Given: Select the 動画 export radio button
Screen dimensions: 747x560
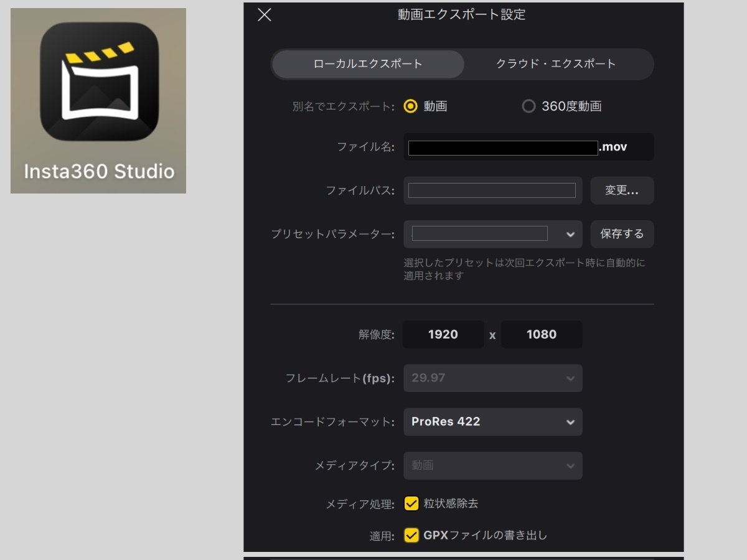Looking at the screenshot, I should click(410, 106).
